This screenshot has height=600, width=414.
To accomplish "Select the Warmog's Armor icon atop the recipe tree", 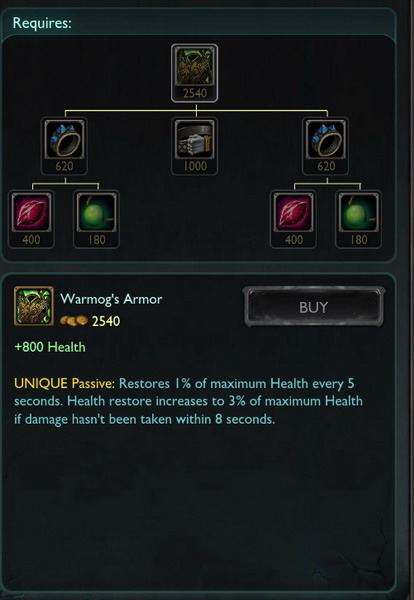I will point(195,67).
